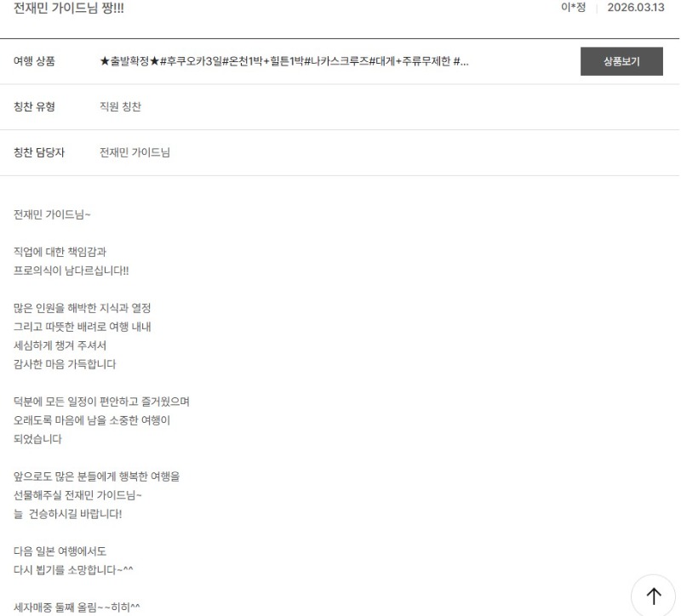Click the line 직업에 대한 책임감과
This screenshot has height=616, width=681.
[x=60, y=252]
